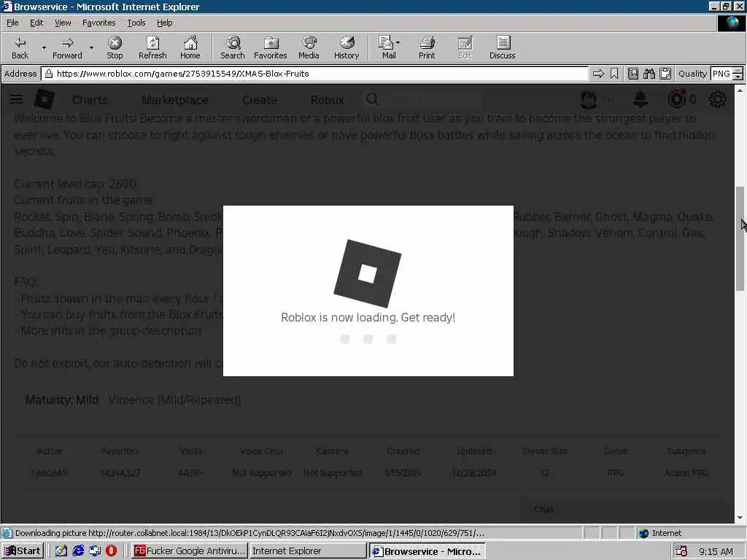Click the Browservice taskbar button
Viewport: 747px width, 560px height.
point(427,551)
